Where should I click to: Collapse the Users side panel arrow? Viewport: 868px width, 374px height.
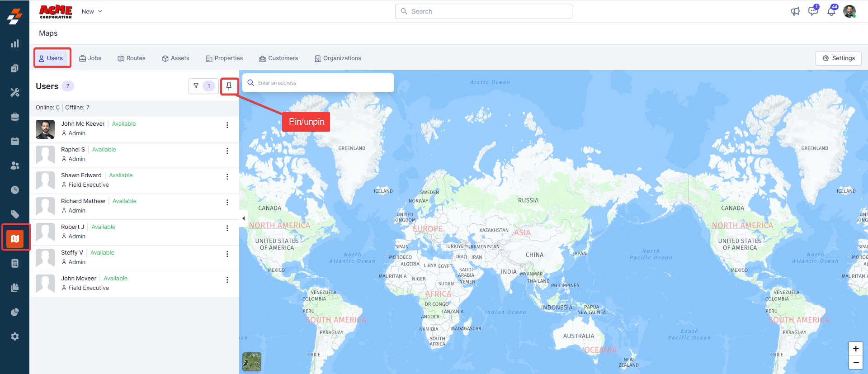pyautogui.click(x=243, y=218)
